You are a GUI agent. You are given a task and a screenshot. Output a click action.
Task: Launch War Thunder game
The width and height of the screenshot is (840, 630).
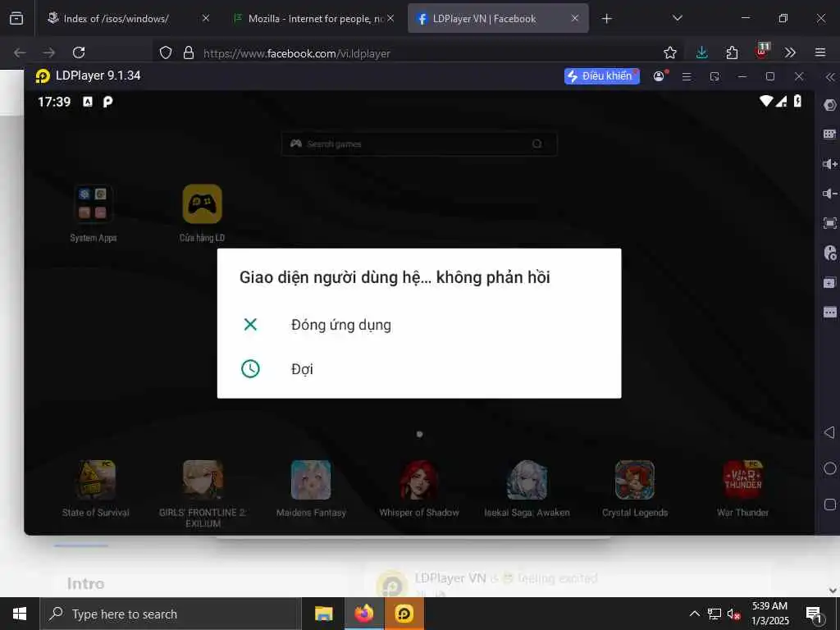coord(743,489)
